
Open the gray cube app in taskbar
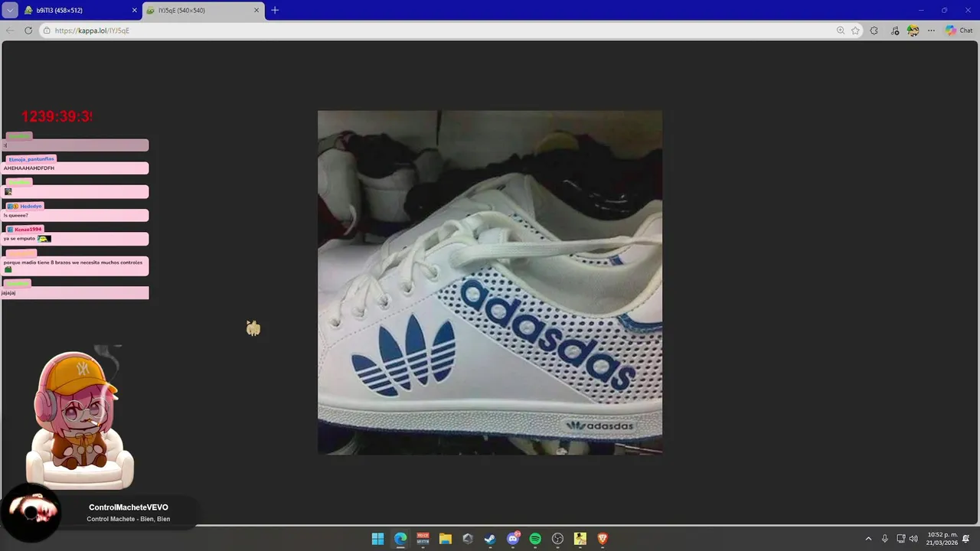[x=468, y=539]
